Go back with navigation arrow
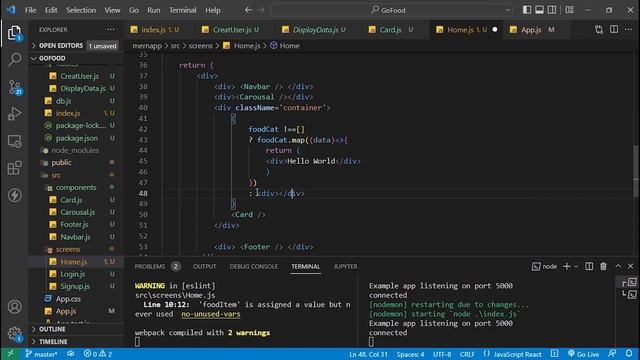 tap(248, 10)
